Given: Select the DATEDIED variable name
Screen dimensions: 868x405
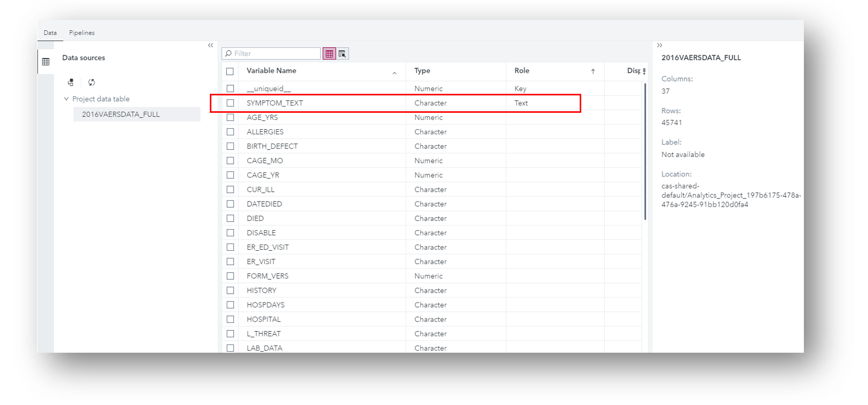Looking at the screenshot, I should pos(265,204).
